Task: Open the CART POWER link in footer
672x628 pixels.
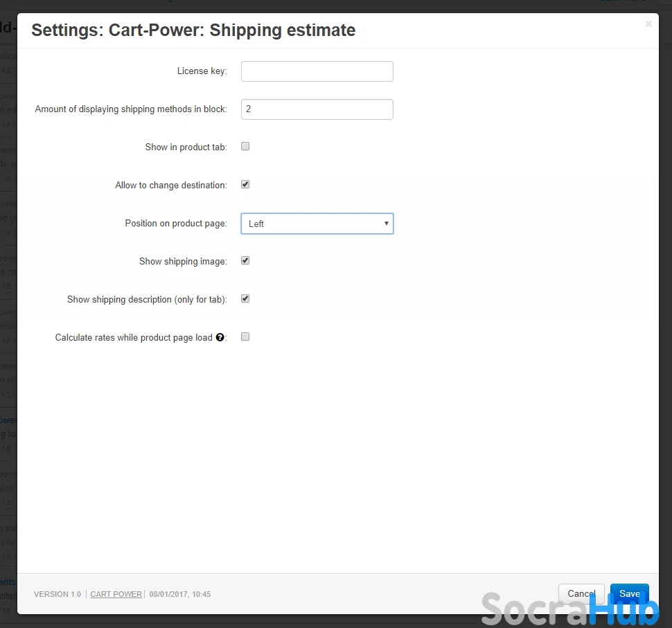Action: [116, 594]
